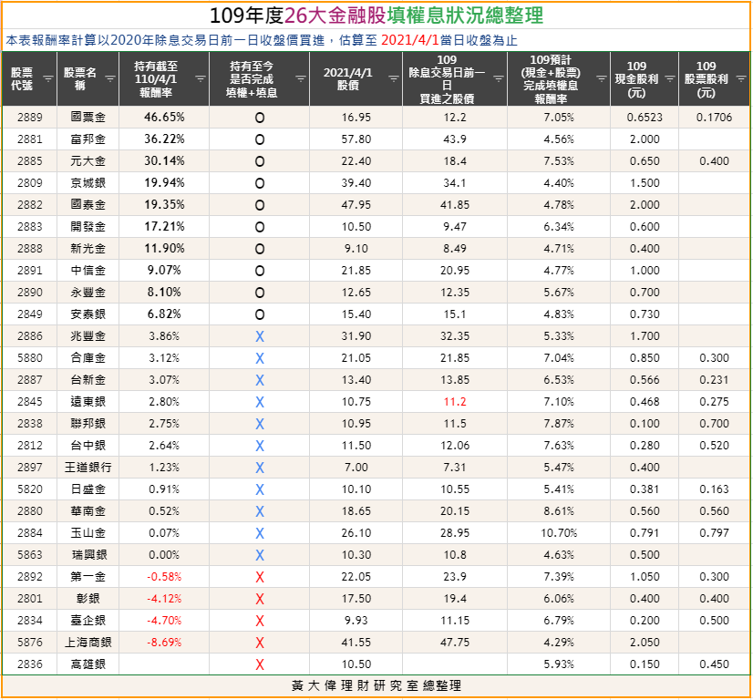The image size is (753, 700).
Task: Select red return value -0.58%
Action: [x=164, y=577]
